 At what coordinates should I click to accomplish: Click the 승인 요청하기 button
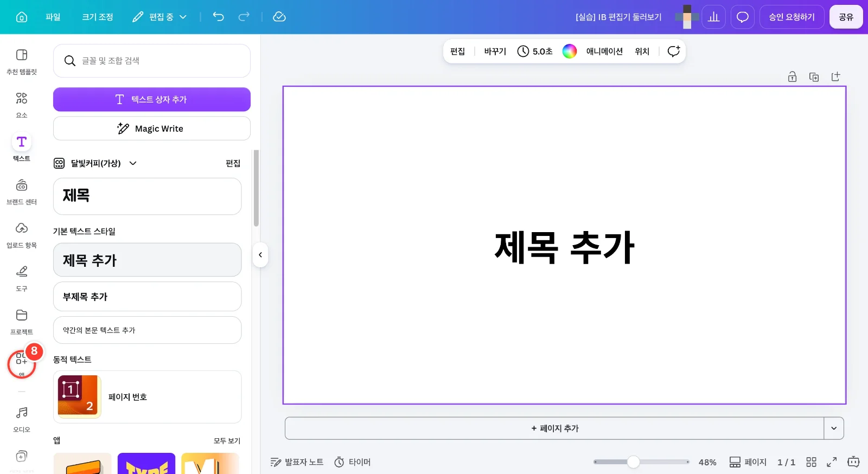(792, 17)
